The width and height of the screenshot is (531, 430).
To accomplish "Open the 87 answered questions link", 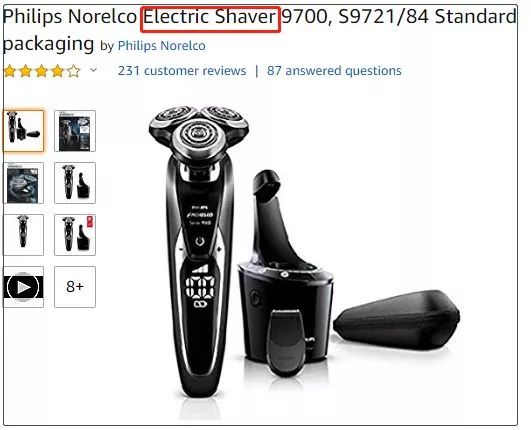I will [x=334, y=71].
